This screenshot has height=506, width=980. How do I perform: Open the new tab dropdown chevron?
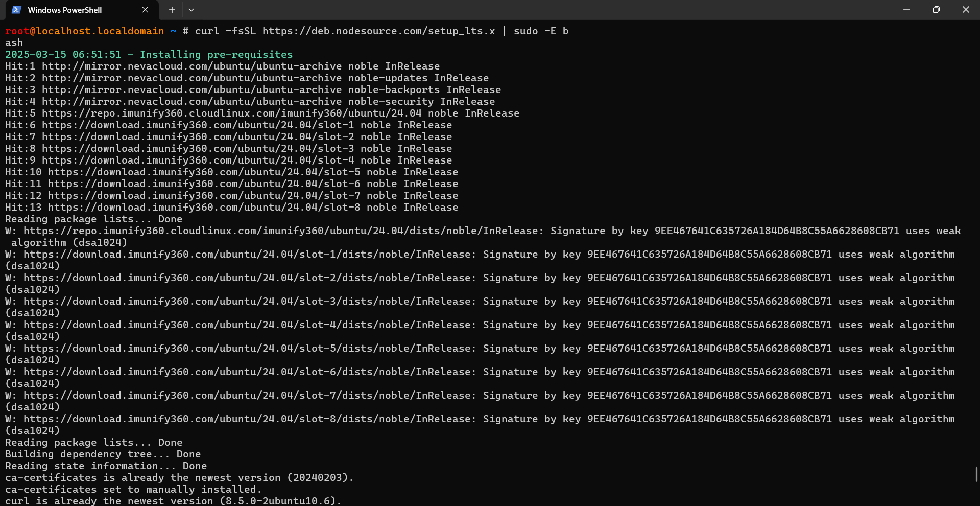tap(191, 10)
